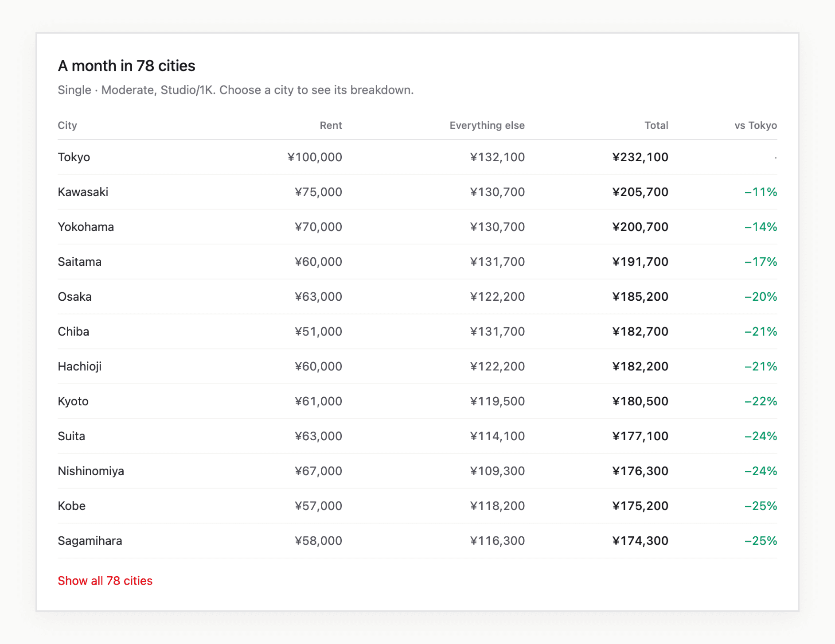Choose the Kobe row
This screenshot has height=644, width=835.
[417, 506]
